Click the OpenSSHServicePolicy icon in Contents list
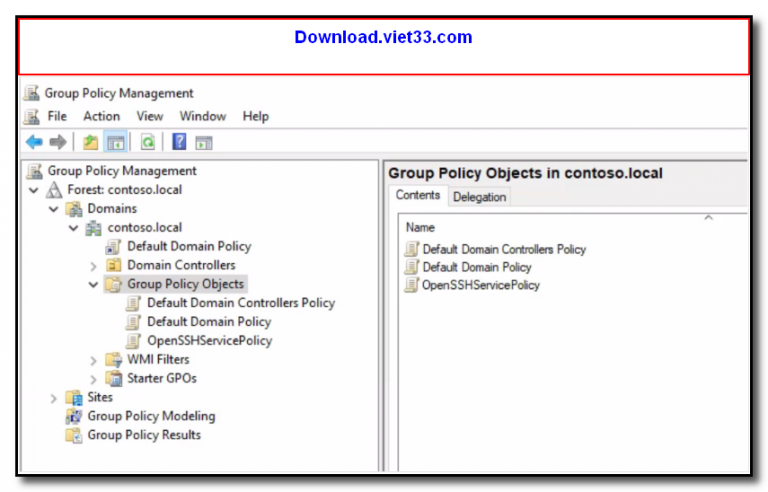The image size is (768, 492). click(411, 285)
